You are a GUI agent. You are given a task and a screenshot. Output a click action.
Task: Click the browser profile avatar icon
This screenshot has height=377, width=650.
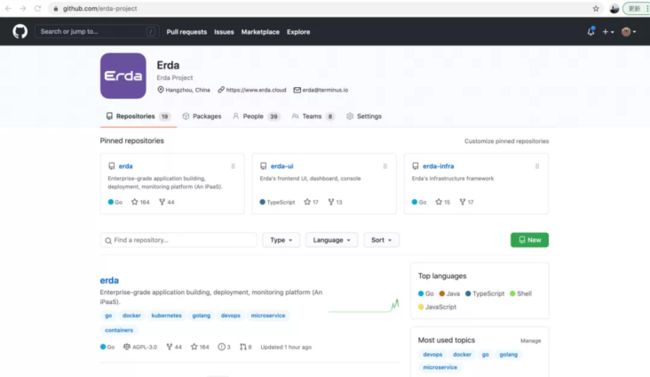coord(614,8)
